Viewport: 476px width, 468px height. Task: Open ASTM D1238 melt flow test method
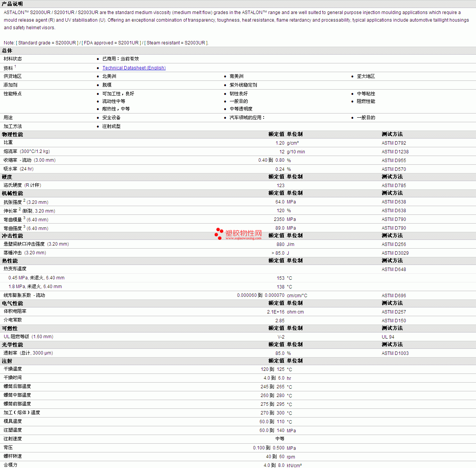(x=395, y=152)
